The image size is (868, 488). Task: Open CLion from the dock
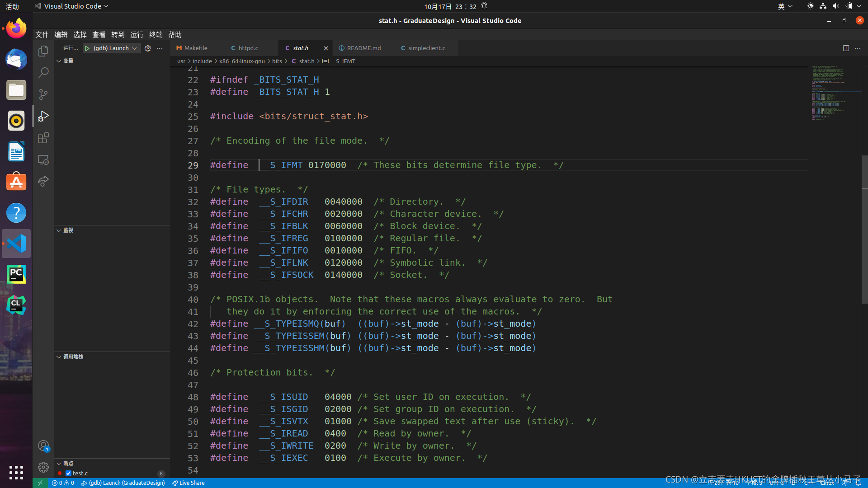coord(16,305)
